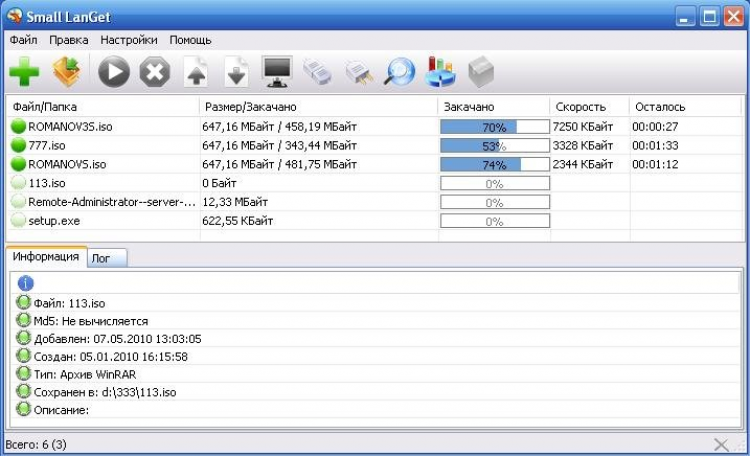Click the 74% progress bar
The width and height of the screenshot is (750, 456).
pos(495,165)
